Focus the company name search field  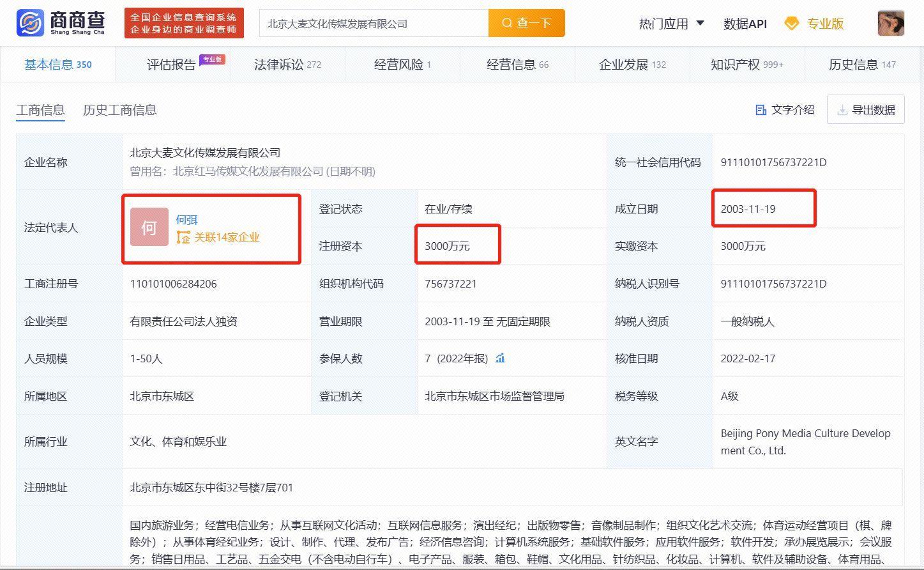374,23
